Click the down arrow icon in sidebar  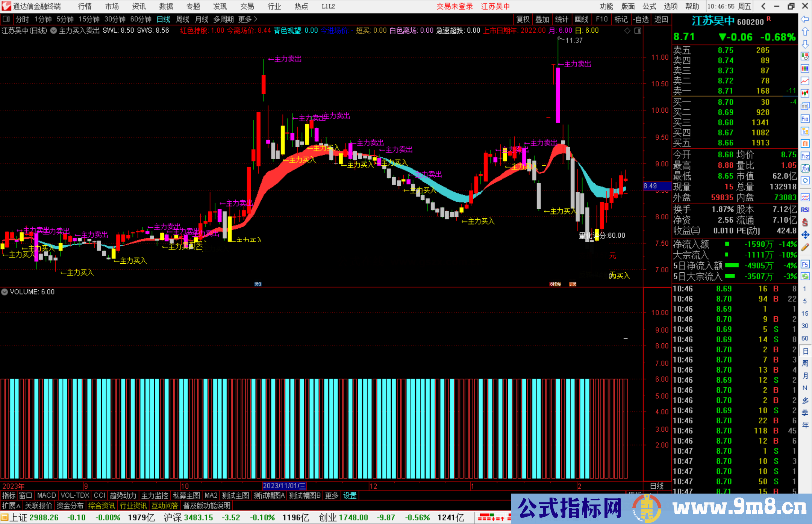click(x=805, y=44)
